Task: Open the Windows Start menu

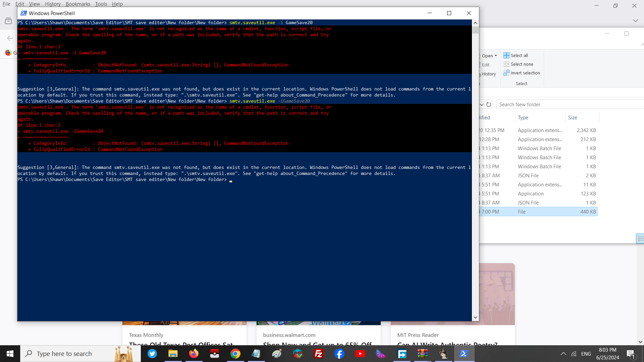Action: pyautogui.click(x=10, y=354)
